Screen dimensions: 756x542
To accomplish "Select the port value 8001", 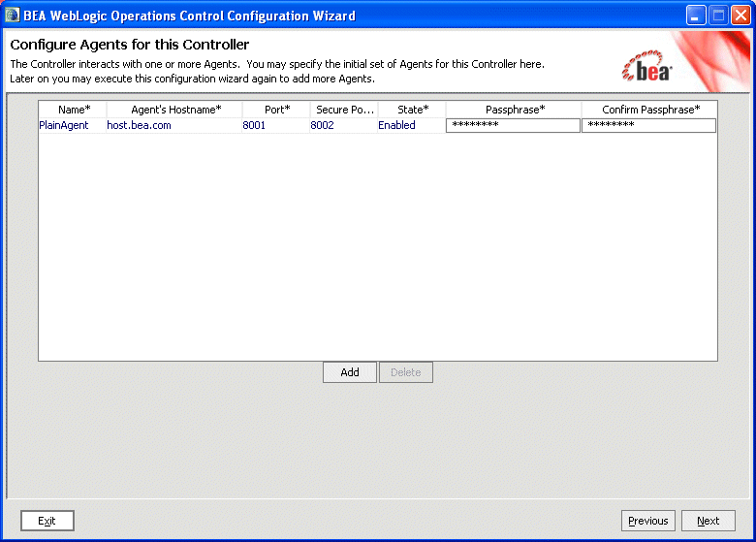I will [276, 125].
